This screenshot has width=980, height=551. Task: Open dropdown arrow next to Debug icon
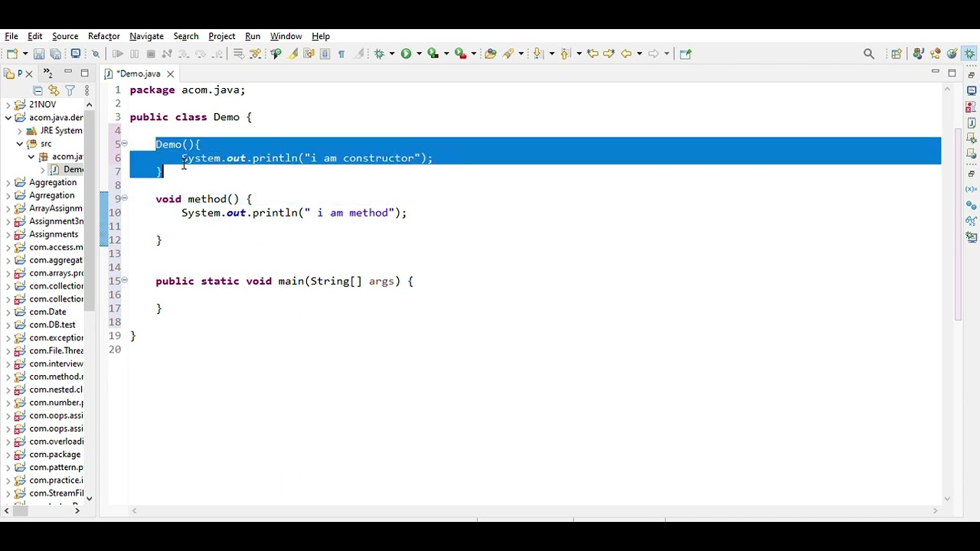click(x=391, y=54)
